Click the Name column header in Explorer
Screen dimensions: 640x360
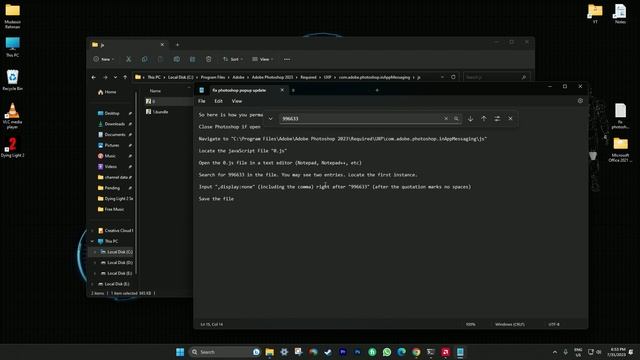(x=155, y=91)
